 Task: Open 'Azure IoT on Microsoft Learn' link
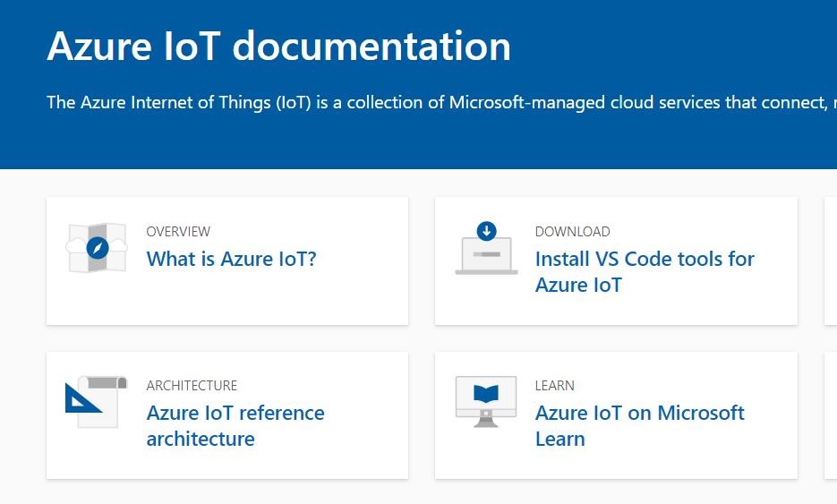639,425
